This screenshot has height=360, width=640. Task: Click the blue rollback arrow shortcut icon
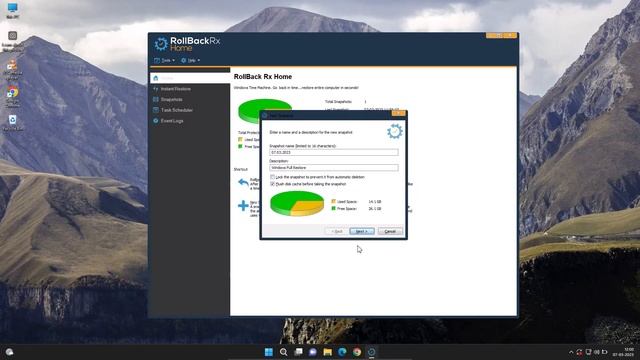pos(243,182)
